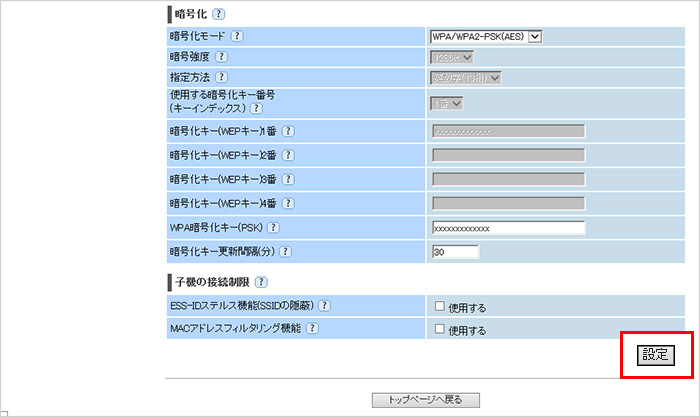Open the キーインデックス dropdown

tap(448, 103)
